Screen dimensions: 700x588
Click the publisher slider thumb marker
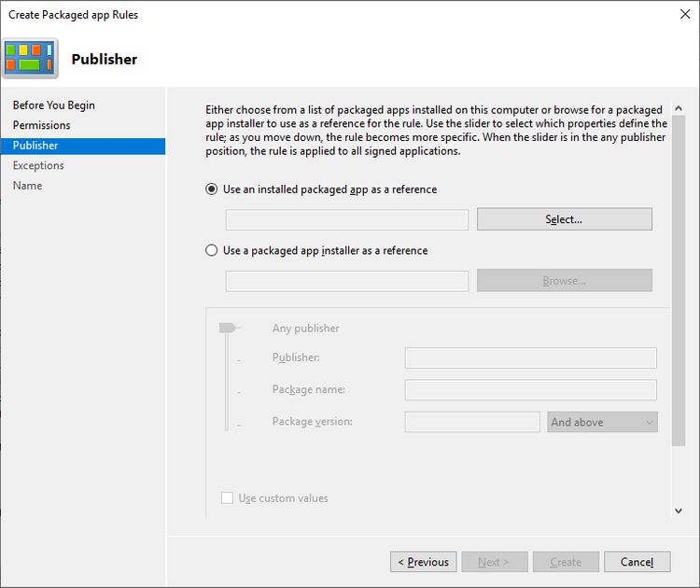click(x=227, y=329)
